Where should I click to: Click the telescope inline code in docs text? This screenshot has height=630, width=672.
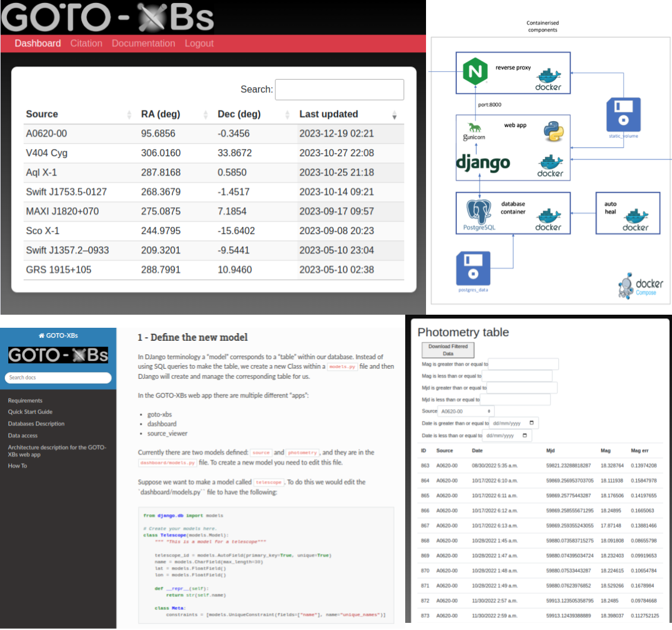269,482
